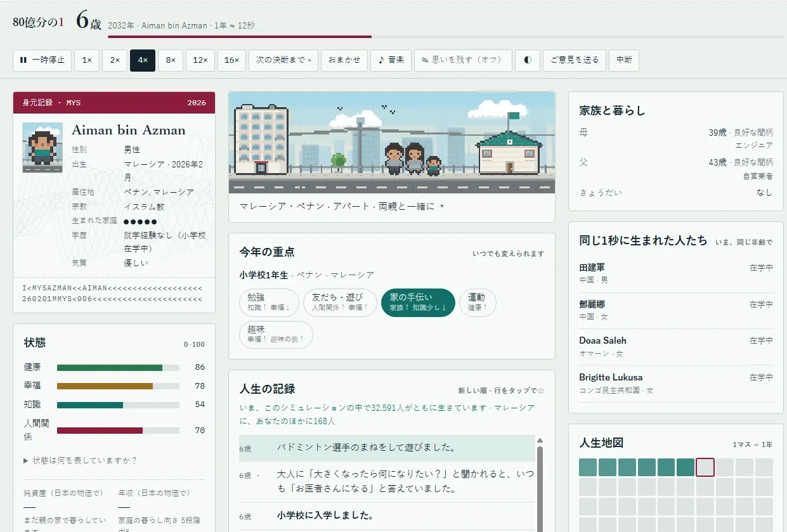Open ご意見を送る feedback
Image resolution: width=787 pixels, height=532 pixels.
coord(575,60)
